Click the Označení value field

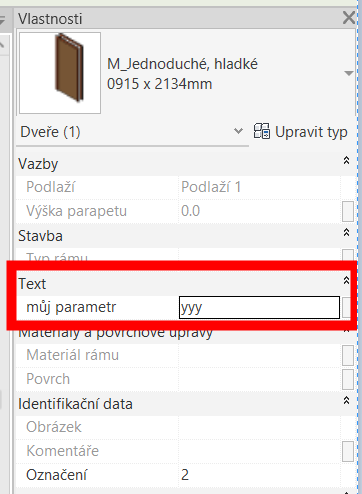click(x=259, y=475)
